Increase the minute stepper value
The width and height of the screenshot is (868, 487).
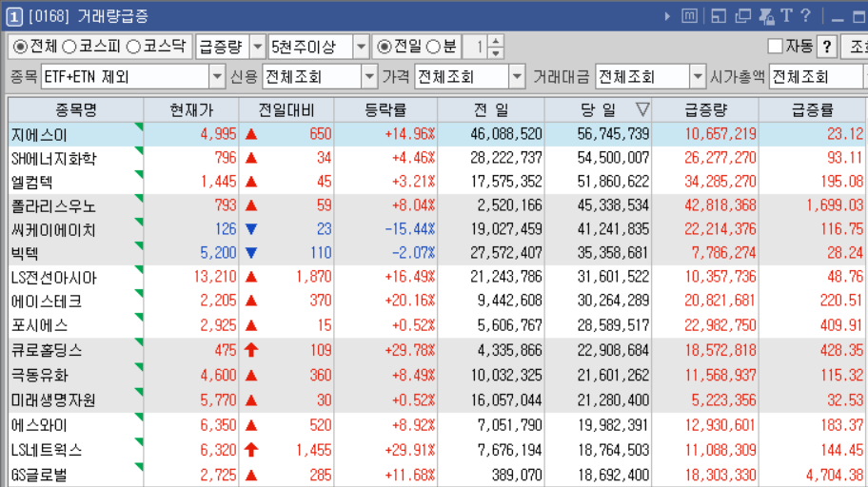click(496, 41)
